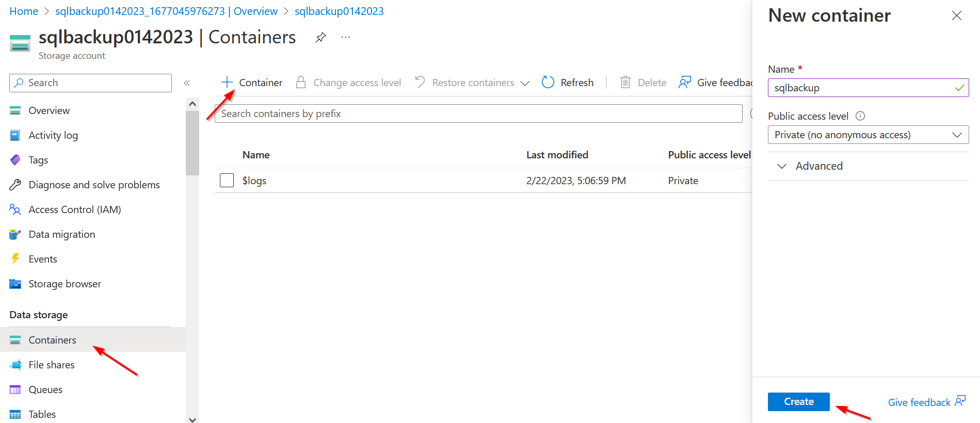Click the File shares icon
Image resolution: width=980 pixels, height=423 pixels.
(15, 365)
